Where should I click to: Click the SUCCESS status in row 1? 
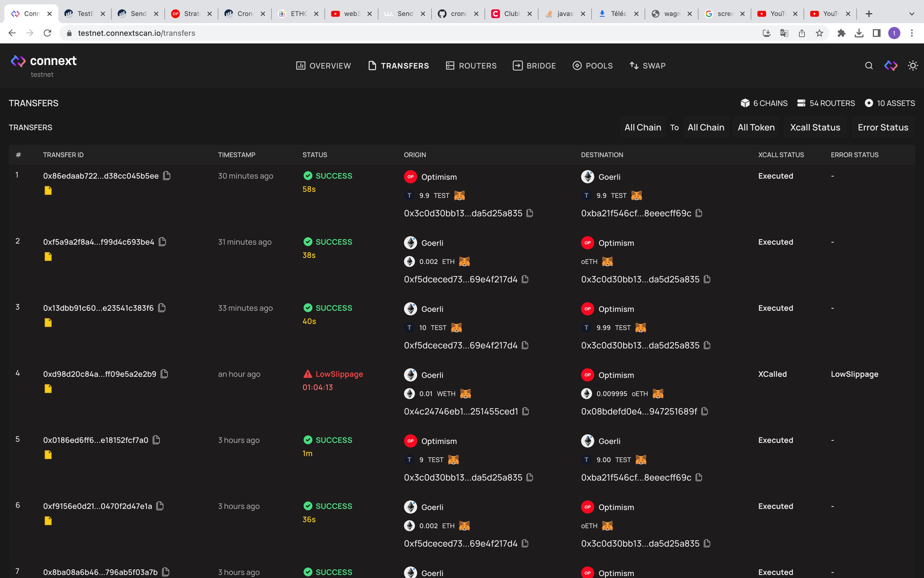(328, 176)
